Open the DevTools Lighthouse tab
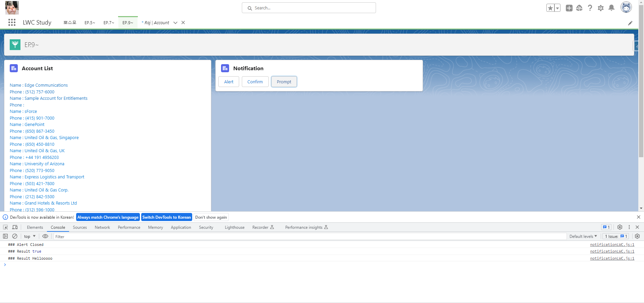 point(234,227)
